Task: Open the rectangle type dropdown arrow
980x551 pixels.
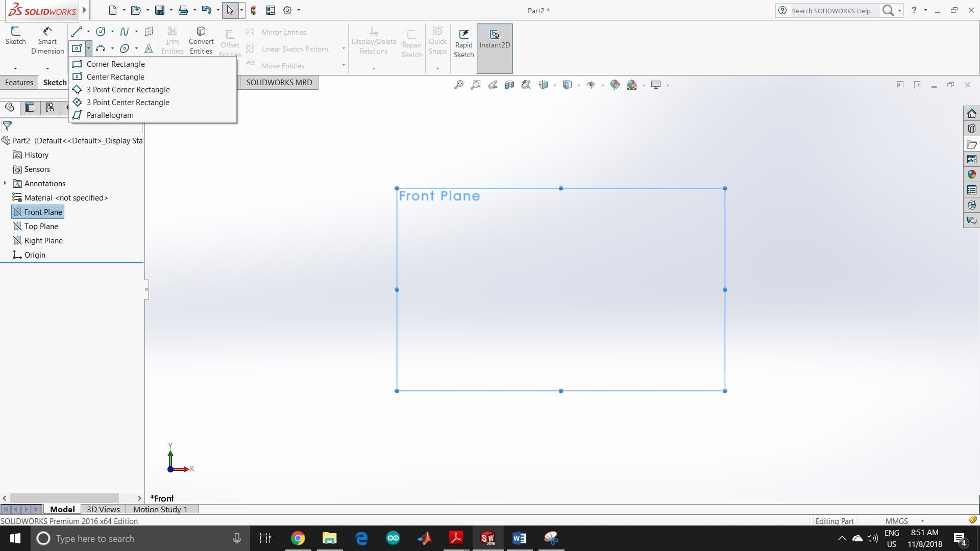Action: (x=88, y=48)
